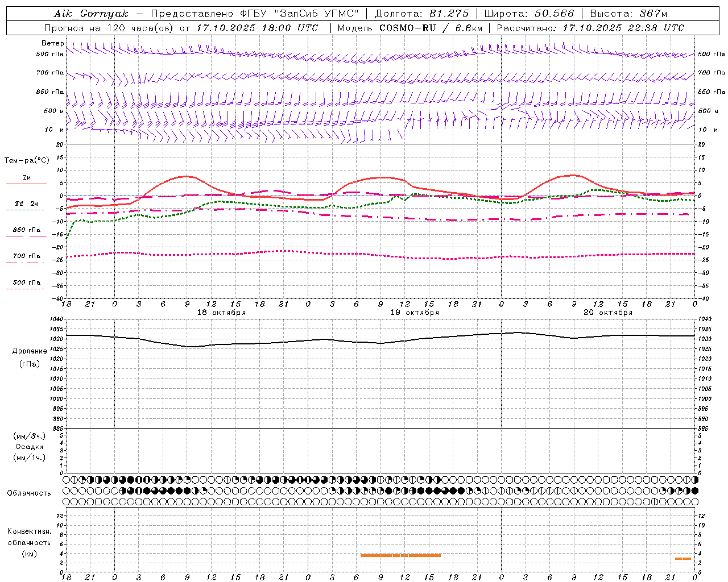Click the 'Давление' pressure panel label
Screen dimensions: 728x582
coord(30,351)
